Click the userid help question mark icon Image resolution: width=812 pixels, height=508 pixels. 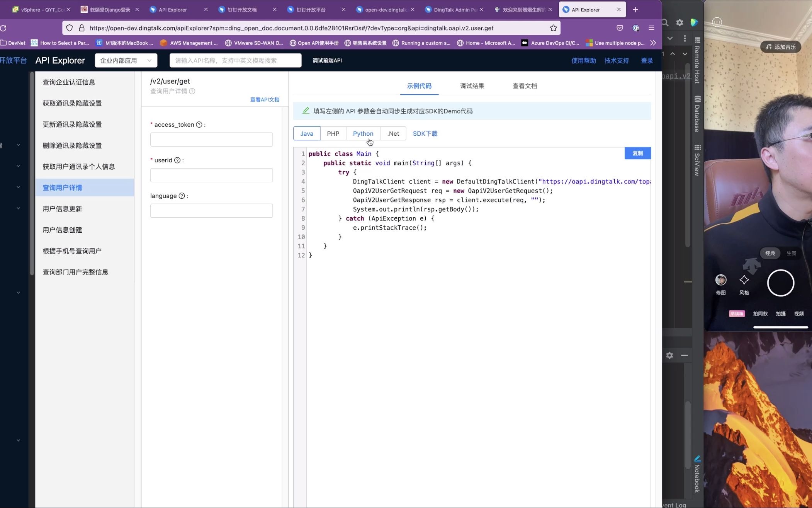[177, 160]
